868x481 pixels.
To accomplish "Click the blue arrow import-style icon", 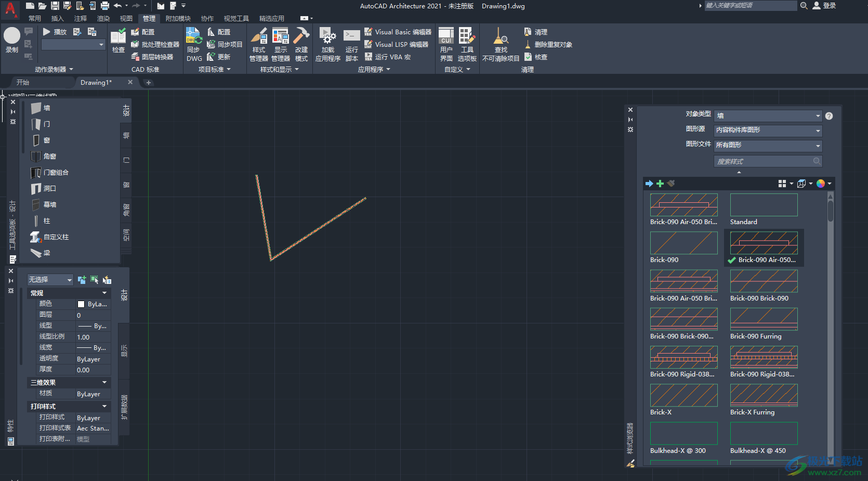I will (649, 184).
